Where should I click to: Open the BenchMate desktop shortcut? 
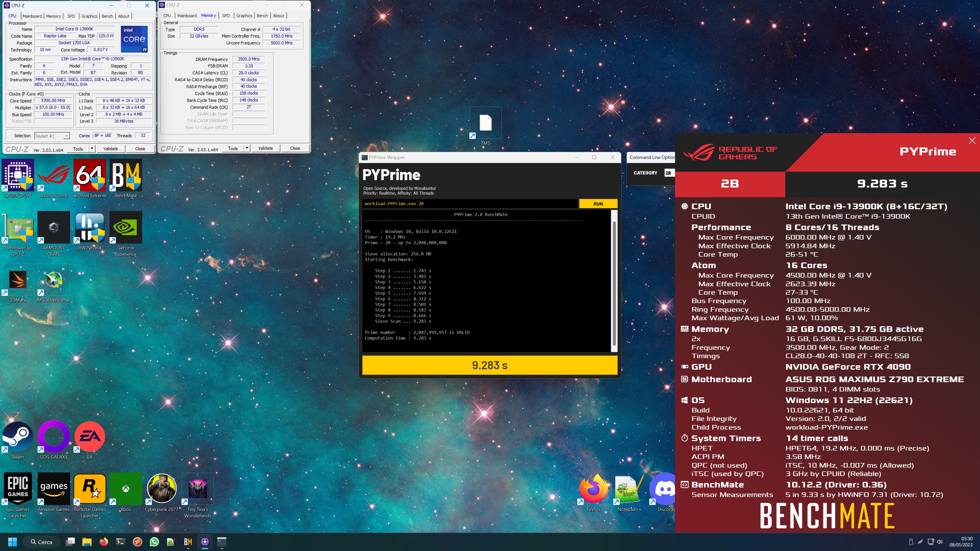point(126,179)
